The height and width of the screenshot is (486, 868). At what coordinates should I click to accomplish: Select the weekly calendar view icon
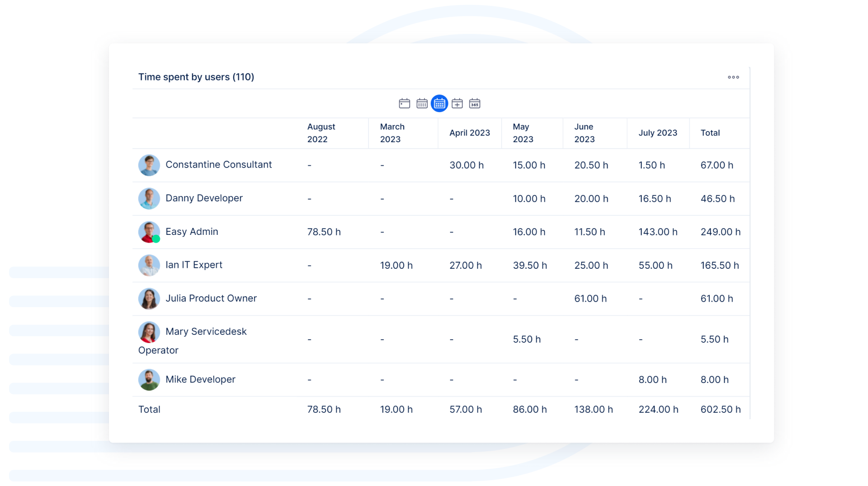[422, 103]
